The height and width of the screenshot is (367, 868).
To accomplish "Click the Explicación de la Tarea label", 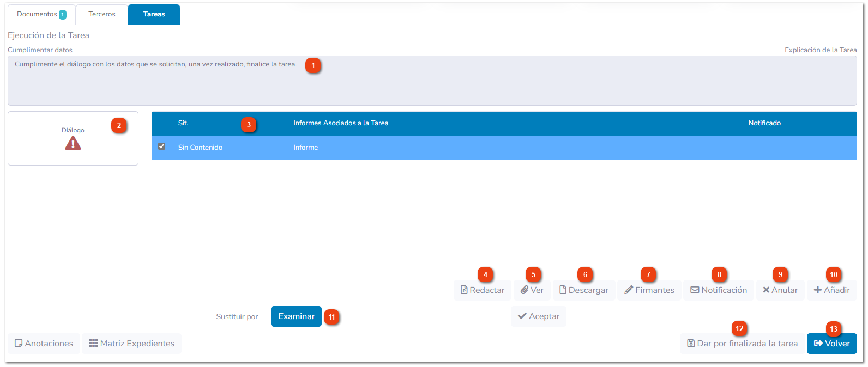I will pos(821,50).
